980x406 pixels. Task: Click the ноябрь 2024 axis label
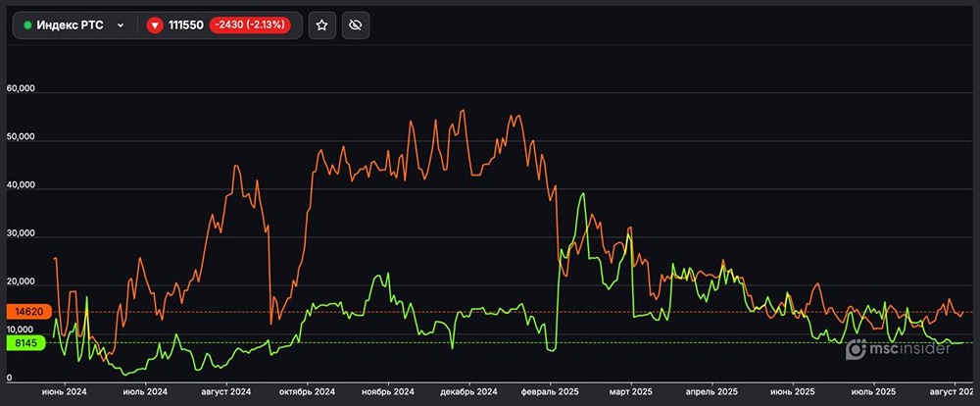click(389, 390)
